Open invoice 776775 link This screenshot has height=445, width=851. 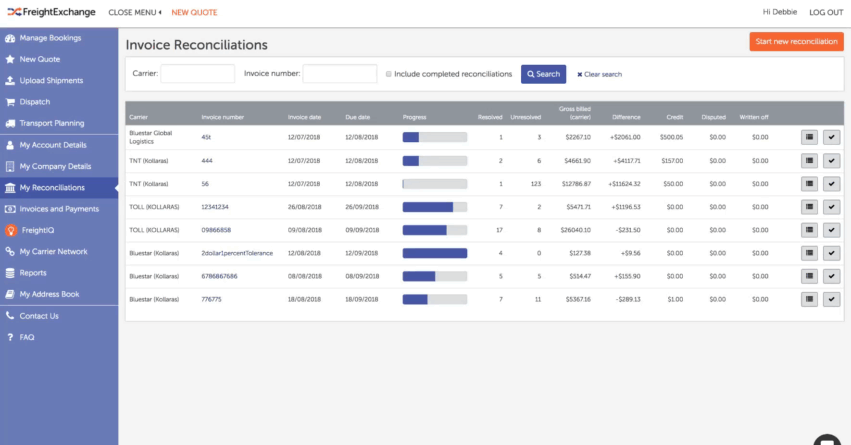(211, 299)
